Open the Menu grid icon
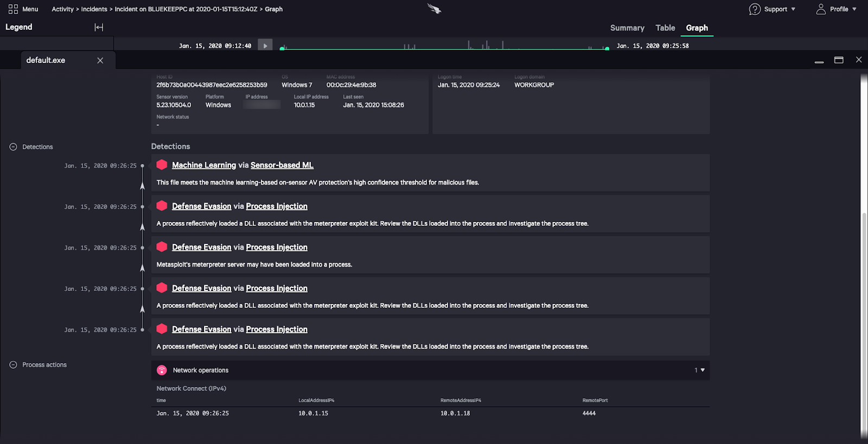 [x=13, y=9]
